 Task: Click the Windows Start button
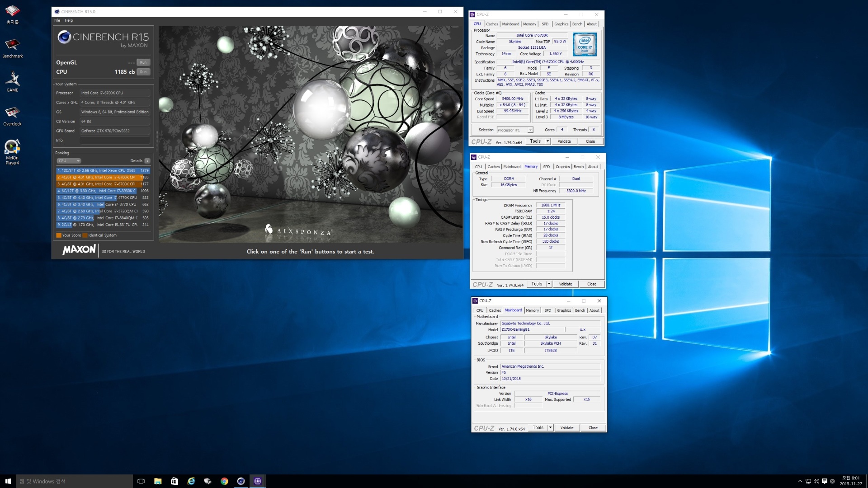(8, 481)
